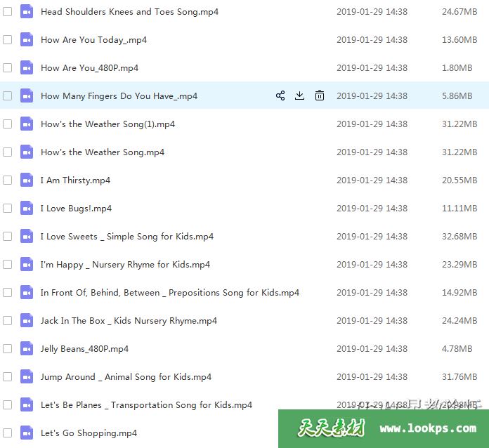
Task: Click video file icon for I Am Thirsty.mp4
Action: 27,180
